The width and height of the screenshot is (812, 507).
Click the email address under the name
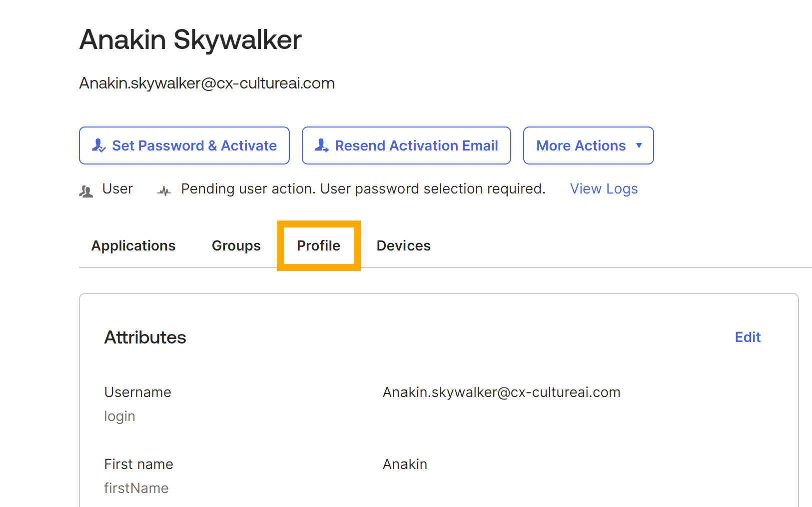pyautogui.click(x=207, y=83)
